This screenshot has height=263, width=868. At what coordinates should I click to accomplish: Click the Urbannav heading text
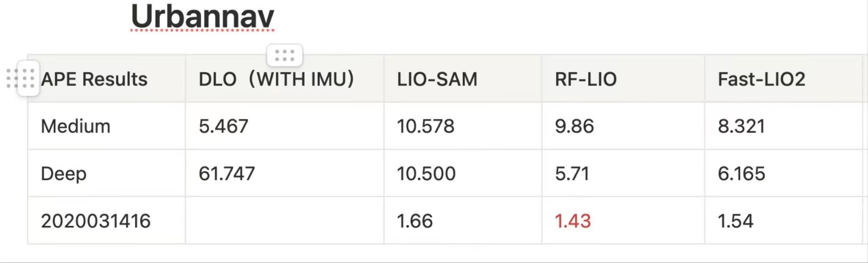point(202,17)
